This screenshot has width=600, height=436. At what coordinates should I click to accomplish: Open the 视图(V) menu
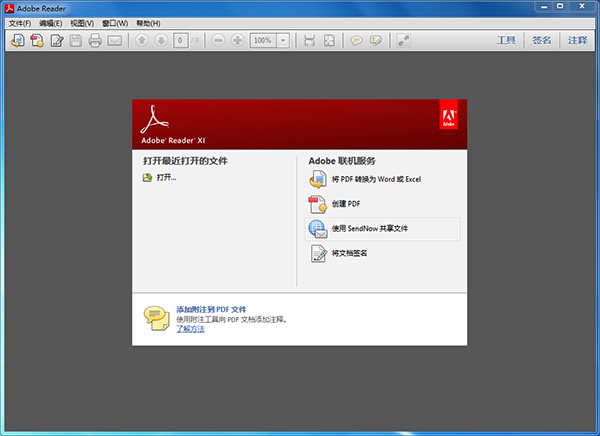pyautogui.click(x=82, y=23)
